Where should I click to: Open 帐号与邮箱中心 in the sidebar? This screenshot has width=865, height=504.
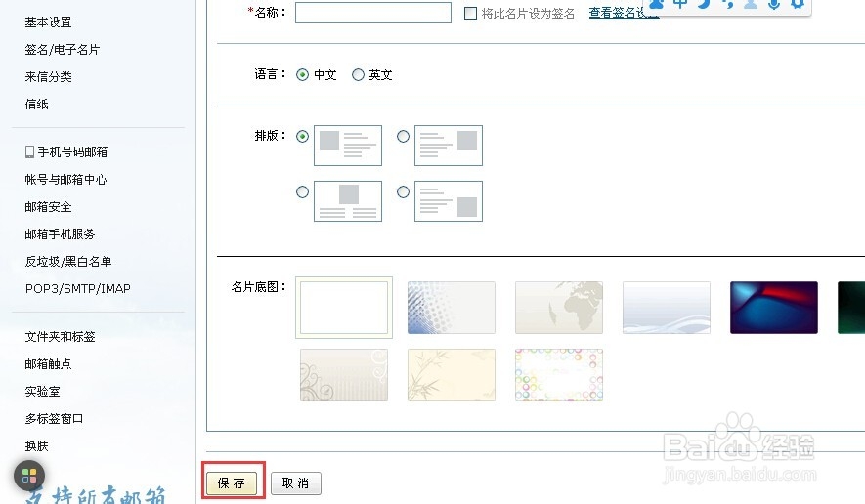pos(65,179)
